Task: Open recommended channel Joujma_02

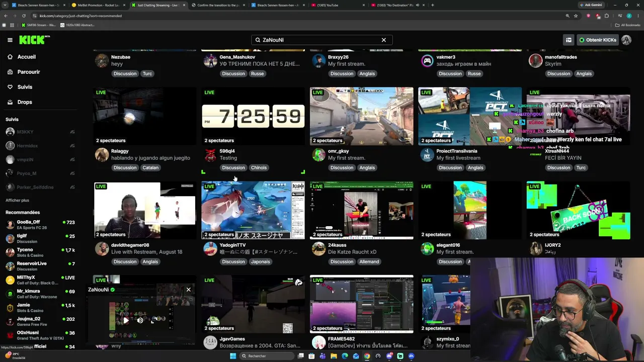Action: (40, 321)
